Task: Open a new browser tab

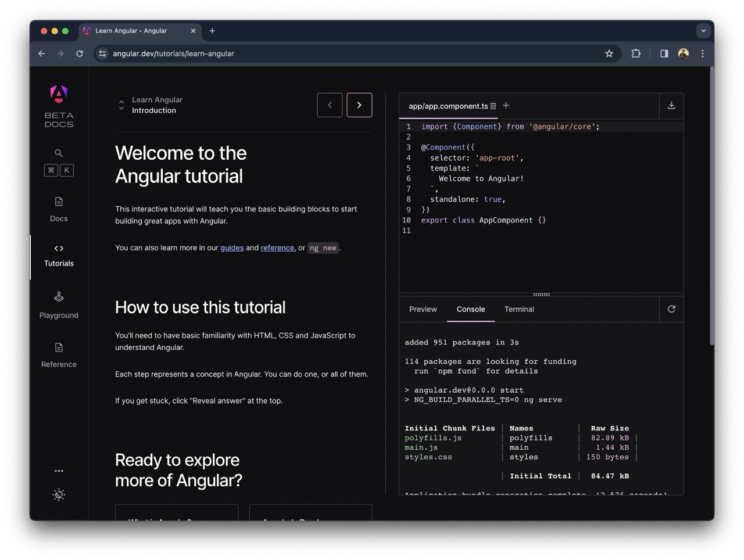Action: (212, 31)
